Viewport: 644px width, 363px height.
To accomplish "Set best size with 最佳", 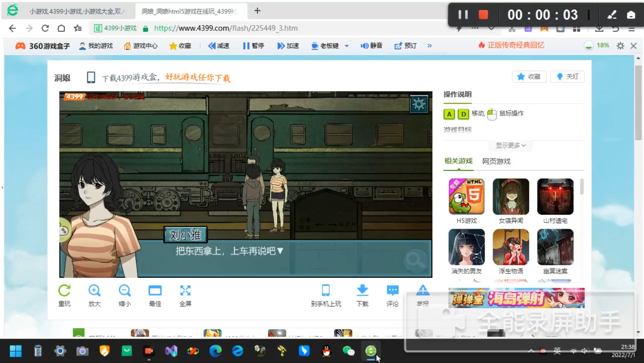I will [x=155, y=295].
